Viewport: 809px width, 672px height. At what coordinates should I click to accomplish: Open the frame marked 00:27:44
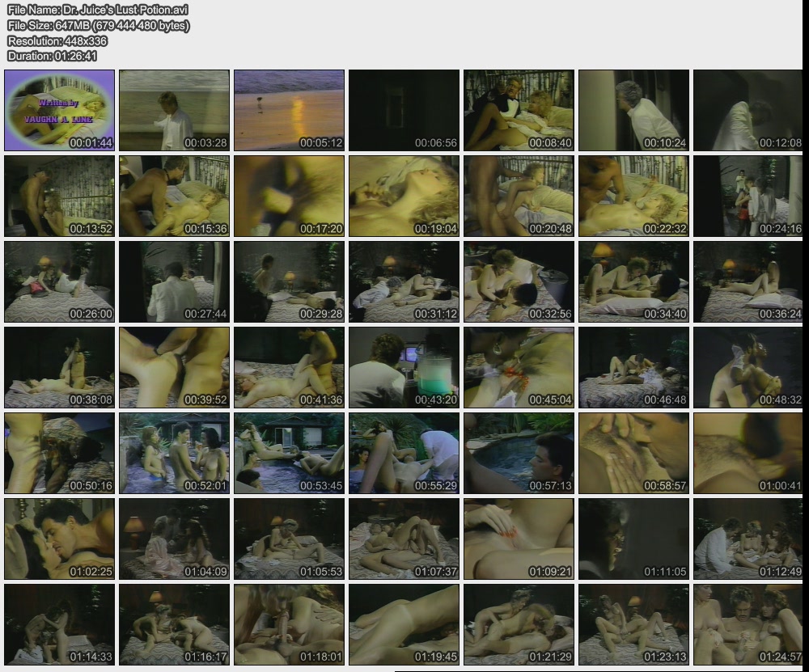[x=175, y=281]
